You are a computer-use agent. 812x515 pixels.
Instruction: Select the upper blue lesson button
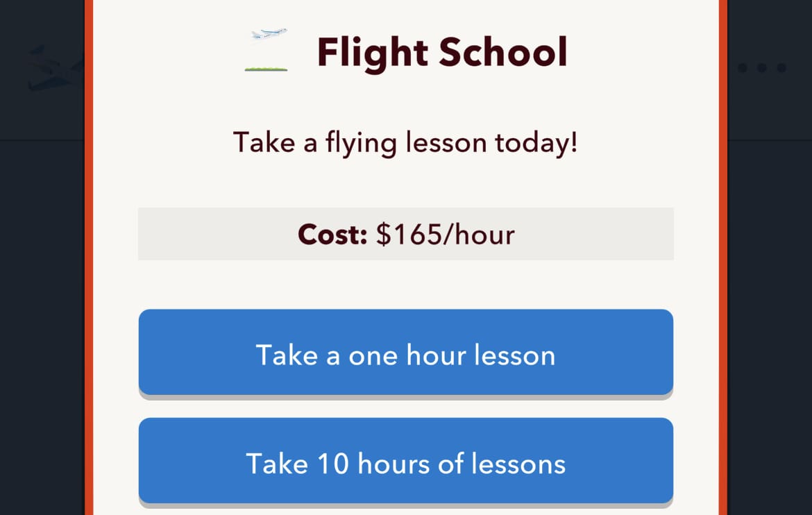[x=406, y=355]
